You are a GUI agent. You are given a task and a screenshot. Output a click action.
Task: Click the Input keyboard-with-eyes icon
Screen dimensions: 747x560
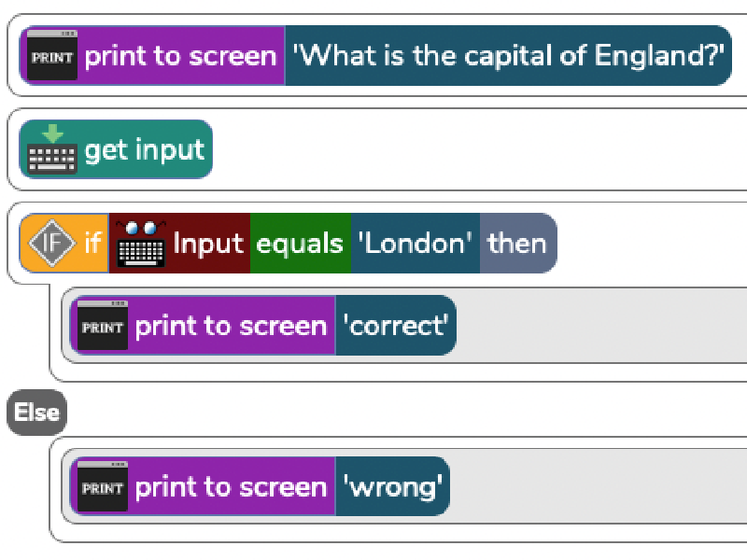[141, 243]
